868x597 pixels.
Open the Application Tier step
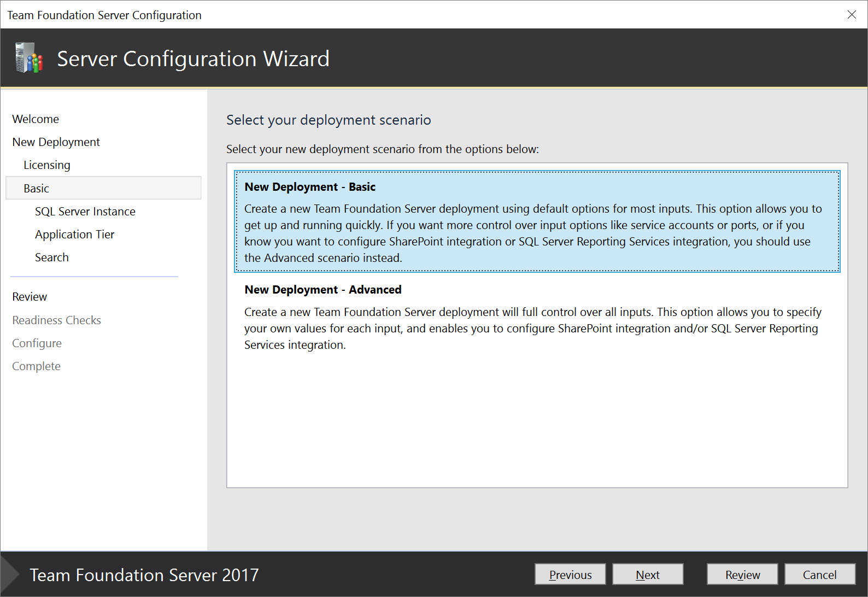(75, 235)
